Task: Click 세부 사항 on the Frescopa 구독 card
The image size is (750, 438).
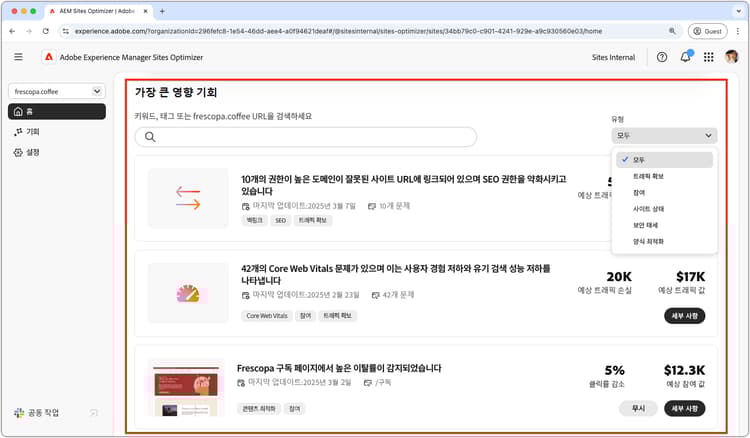Action: [x=684, y=408]
